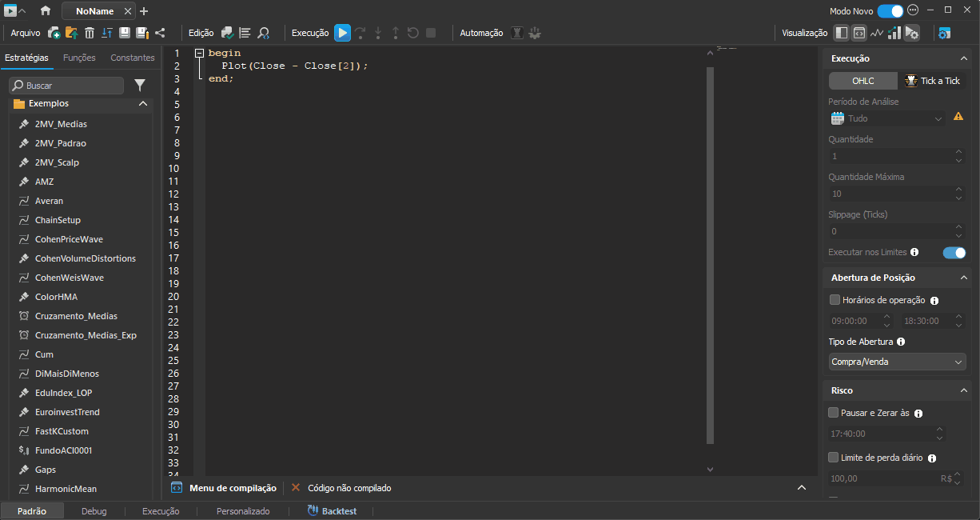The width and height of the screenshot is (980, 520).
Task: Click the code editor vertical scrollbar
Action: [711, 256]
